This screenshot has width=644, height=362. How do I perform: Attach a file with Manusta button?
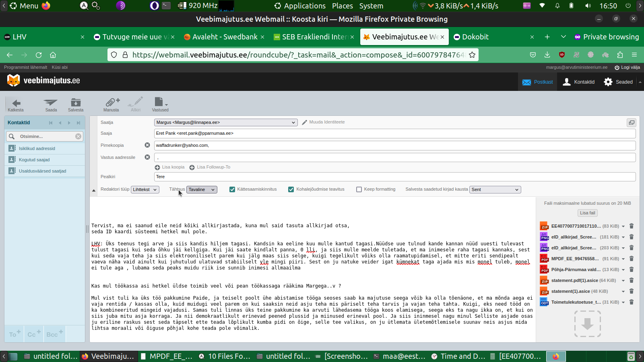[111, 105]
